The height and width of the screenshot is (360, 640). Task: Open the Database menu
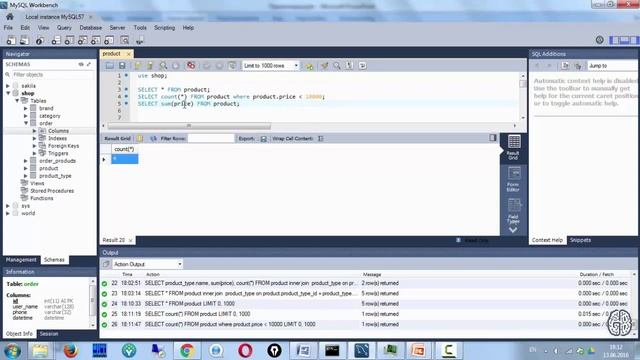tap(91, 28)
